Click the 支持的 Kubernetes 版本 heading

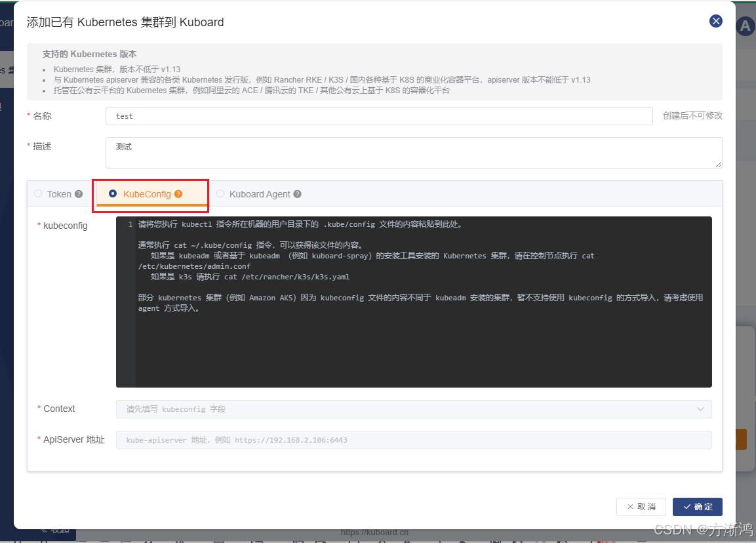tap(89, 54)
